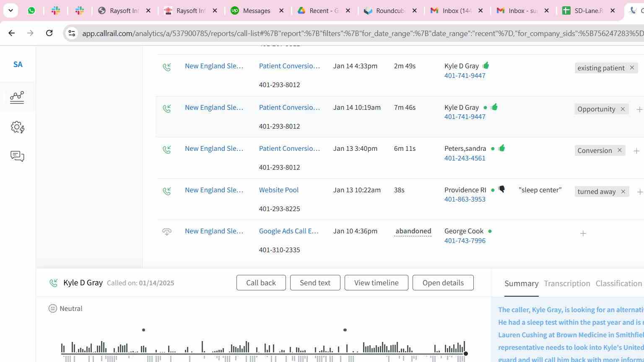Image resolution: width=644 pixels, height=362 pixels.
Task: Open phone number 401-243-4561 link
Action: 465,158
